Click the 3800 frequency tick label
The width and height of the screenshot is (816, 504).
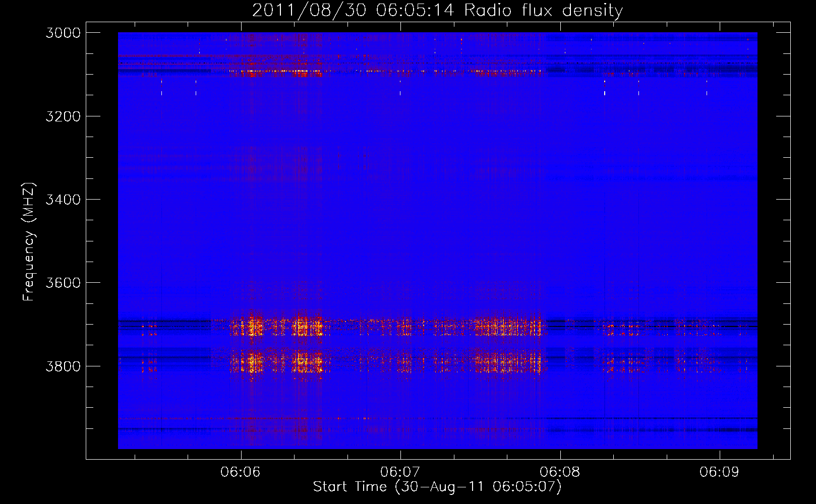[x=63, y=366]
